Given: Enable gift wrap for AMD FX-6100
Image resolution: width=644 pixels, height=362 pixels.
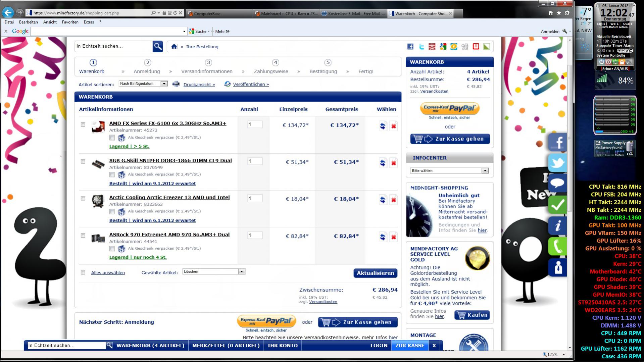Looking at the screenshot, I should click(x=112, y=138).
